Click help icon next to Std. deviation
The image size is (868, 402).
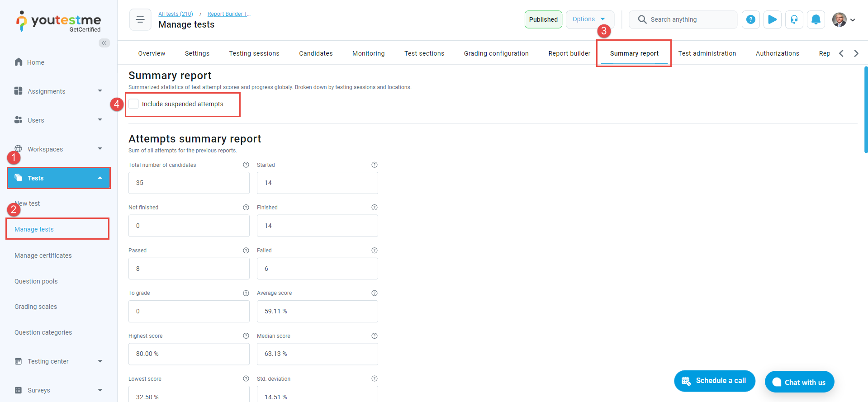[375, 378]
